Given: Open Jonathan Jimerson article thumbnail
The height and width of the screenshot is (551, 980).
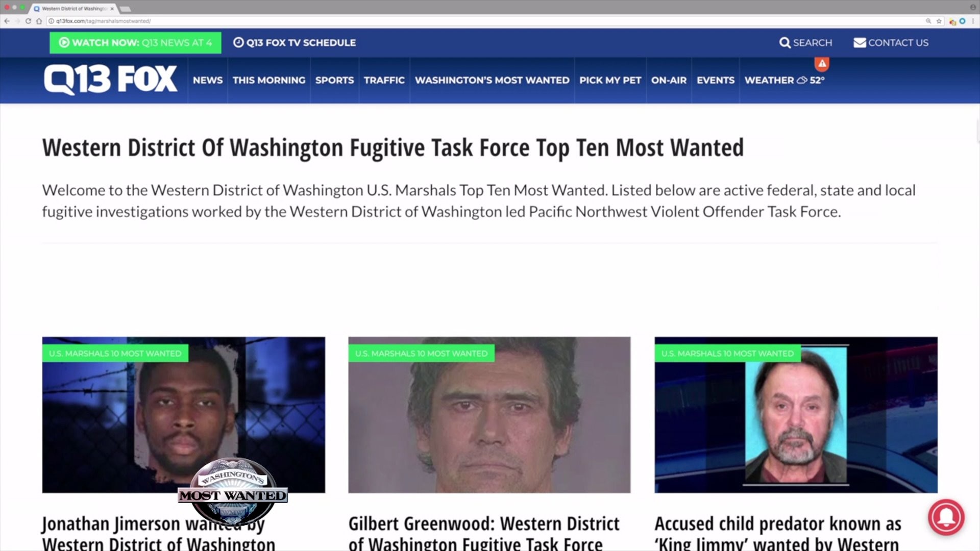Looking at the screenshot, I should (183, 415).
